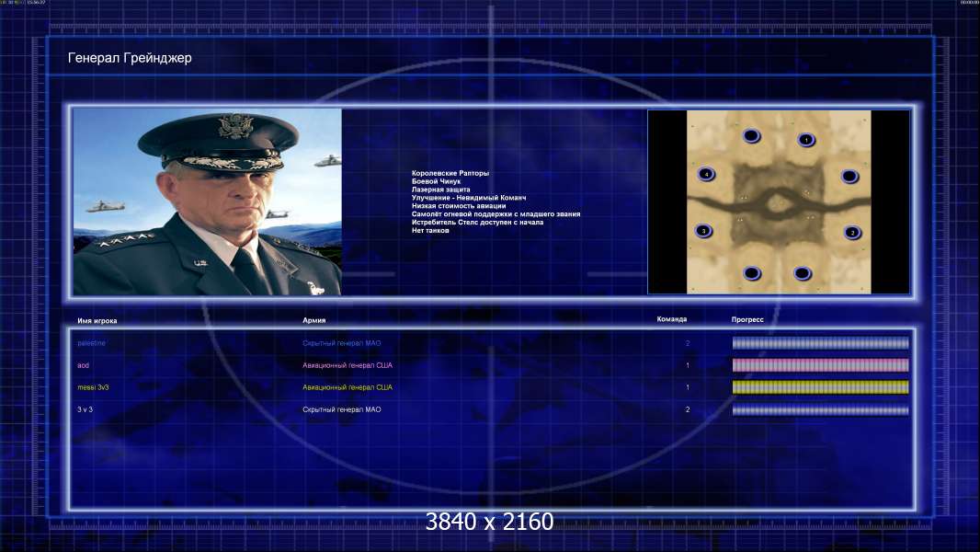The height and width of the screenshot is (552, 980).
Task: Click the '3 v 3' row progress bar
Action: tap(821, 410)
